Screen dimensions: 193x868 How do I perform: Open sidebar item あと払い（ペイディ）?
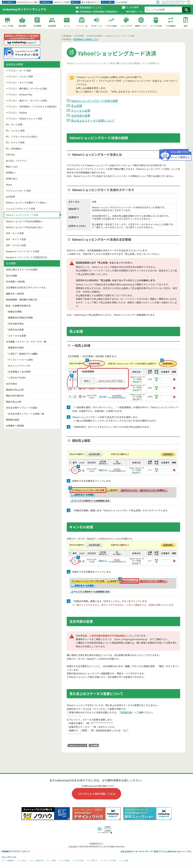point(32,161)
